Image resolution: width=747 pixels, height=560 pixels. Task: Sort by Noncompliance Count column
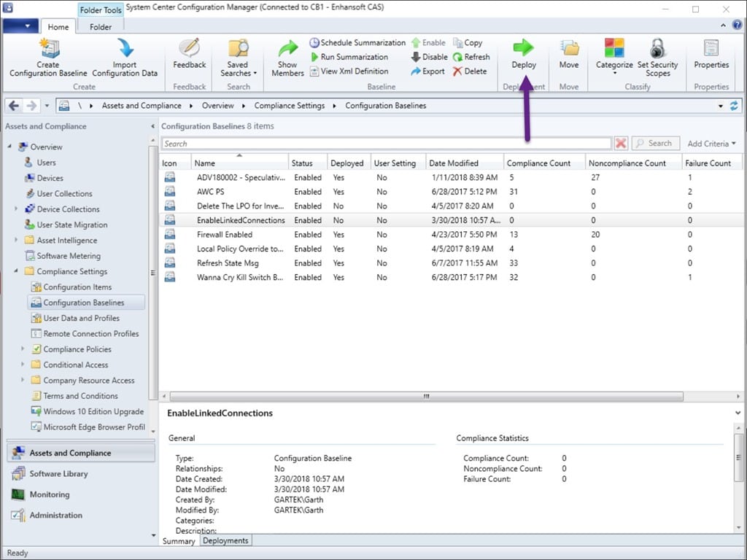pyautogui.click(x=633, y=163)
